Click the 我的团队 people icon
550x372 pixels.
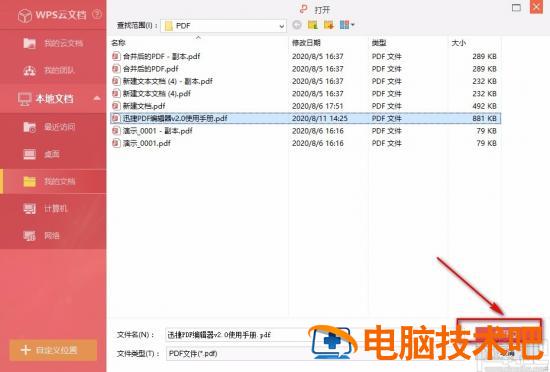click(29, 70)
